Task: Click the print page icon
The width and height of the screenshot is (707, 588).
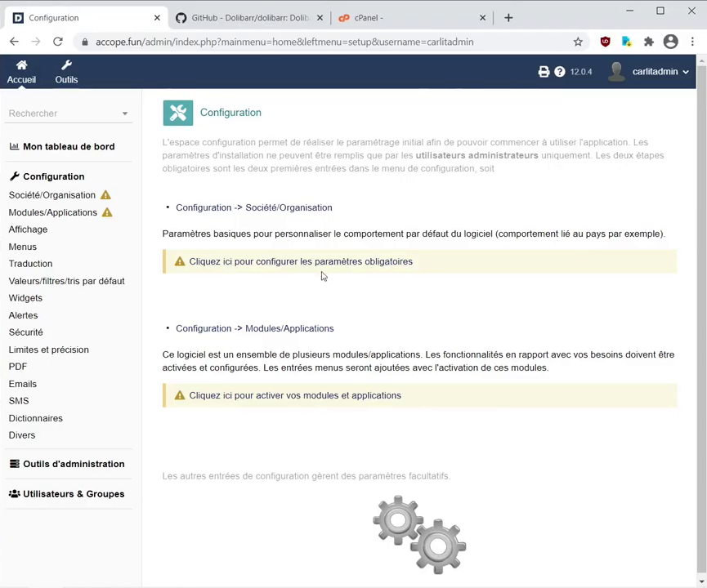Action: pos(544,72)
